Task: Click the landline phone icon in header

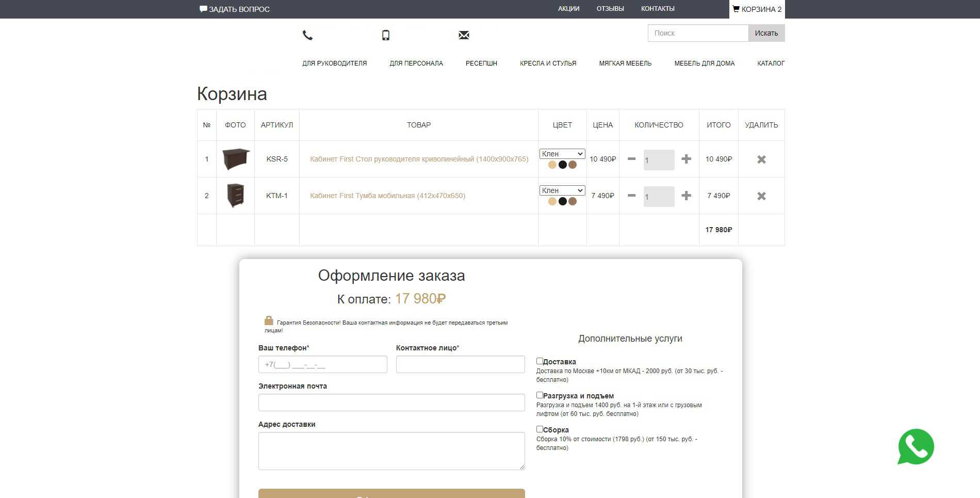Action: pos(307,35)
